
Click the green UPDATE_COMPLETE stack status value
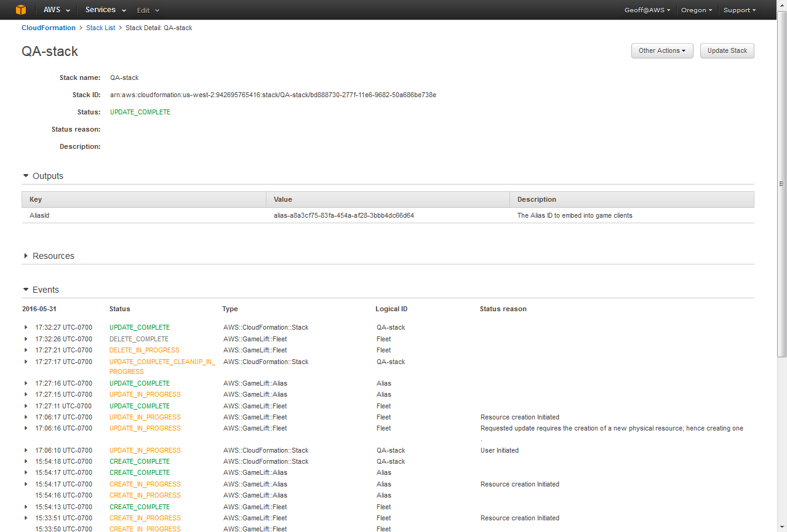point(140,112)
